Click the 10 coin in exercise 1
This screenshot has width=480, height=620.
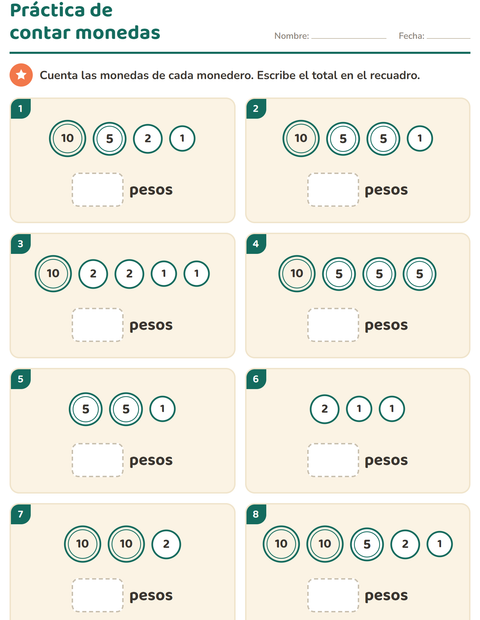[68, 138]
